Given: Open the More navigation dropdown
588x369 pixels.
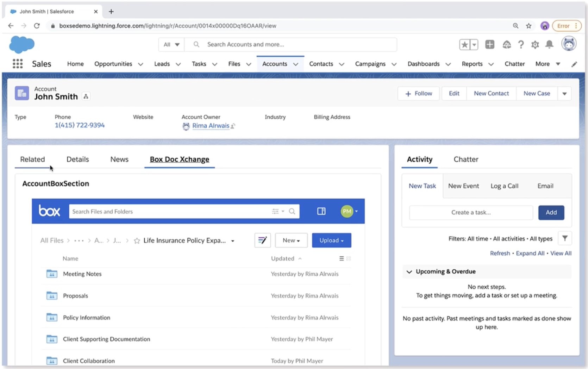Looking at the screenshot, I should click(548, 64).
